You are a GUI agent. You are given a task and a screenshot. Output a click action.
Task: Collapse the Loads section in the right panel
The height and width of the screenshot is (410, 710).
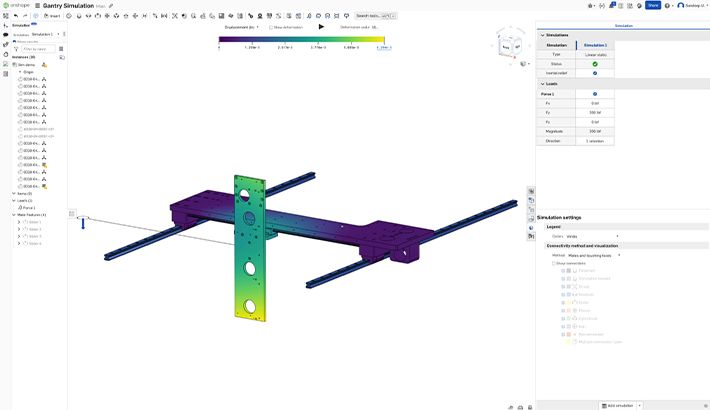tap(542, 84)
